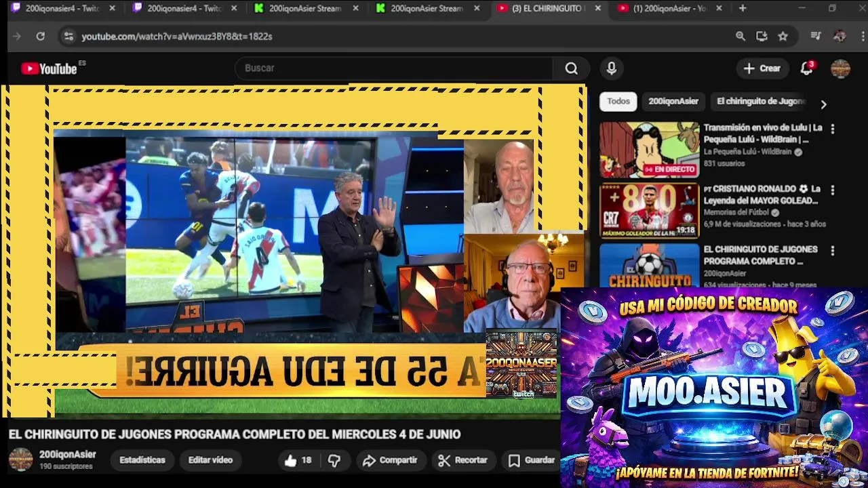Close the (1) 200iqonAsier YouTube tab

click(719, 8)
